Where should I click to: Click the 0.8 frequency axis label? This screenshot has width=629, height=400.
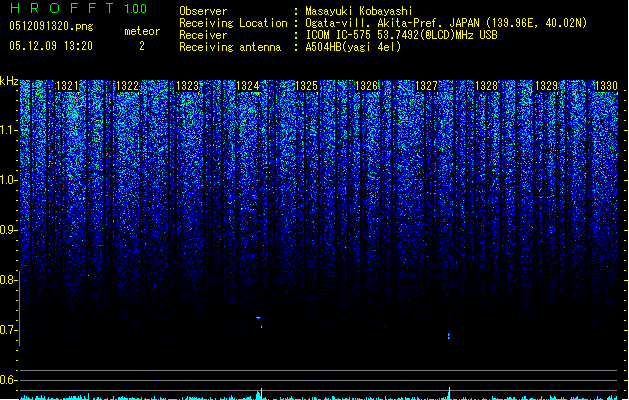click(9, 280)
